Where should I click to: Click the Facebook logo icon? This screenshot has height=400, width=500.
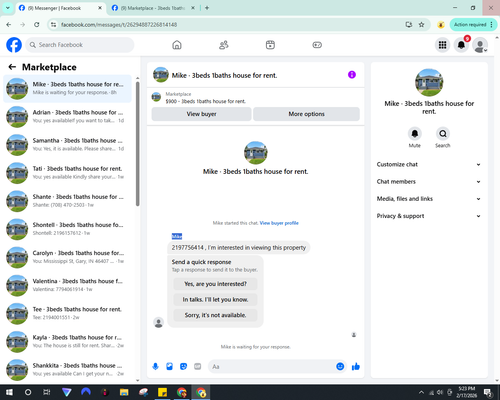coord(14,45)
